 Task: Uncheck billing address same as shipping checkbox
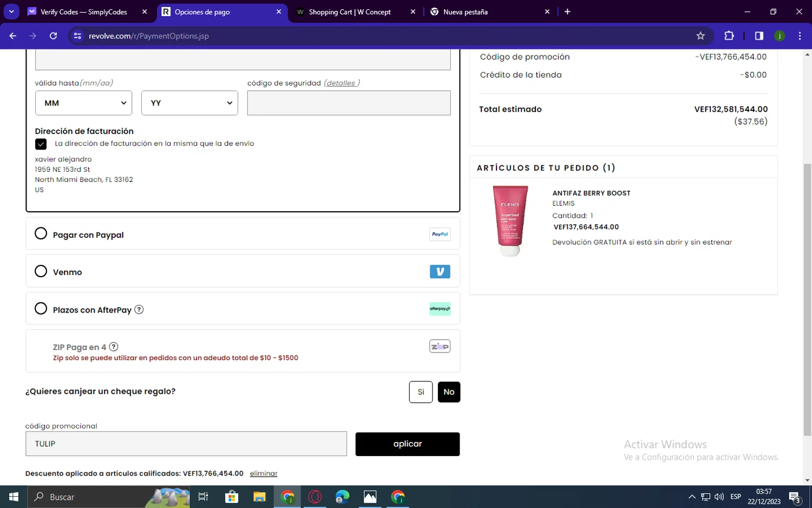pyautogui.click(x=41, y=144)
